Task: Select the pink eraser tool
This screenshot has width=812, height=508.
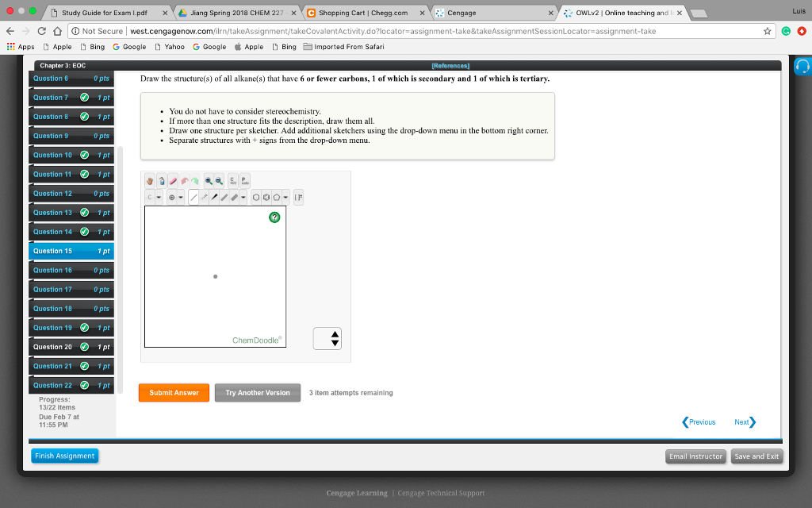Action: [x=173, y=181]
